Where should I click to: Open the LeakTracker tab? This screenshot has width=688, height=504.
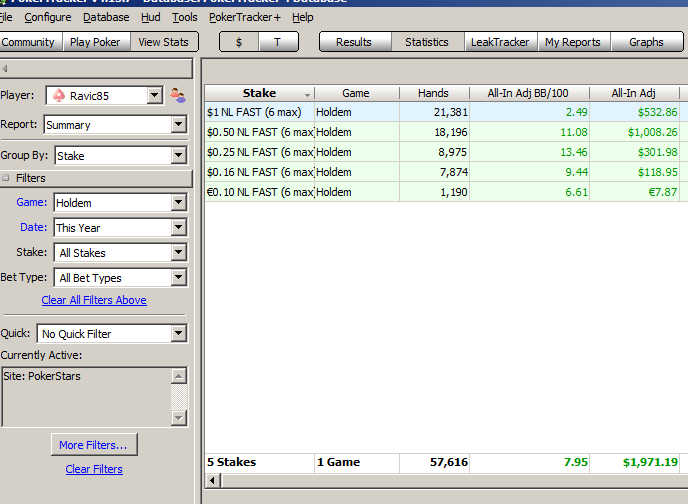coord(500,42)
